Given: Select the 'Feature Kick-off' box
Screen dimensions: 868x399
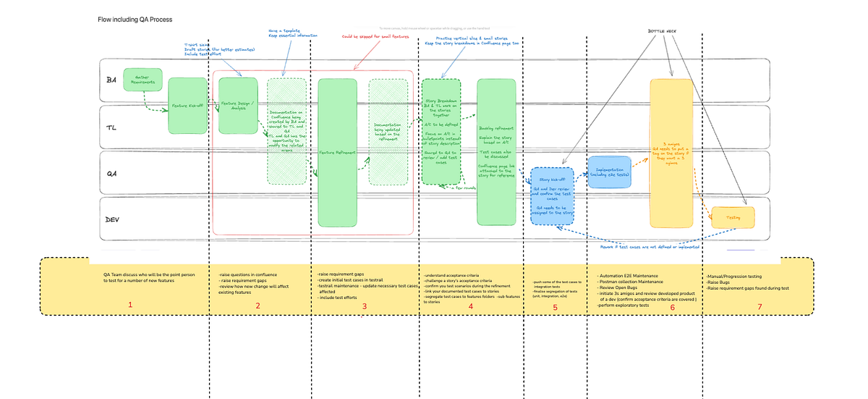Looking at the screenshot, I should coord(188,106).
